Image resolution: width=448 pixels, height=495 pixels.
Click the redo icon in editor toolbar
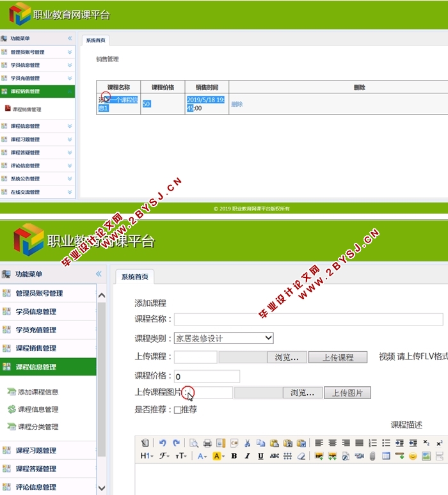(176, 443)
